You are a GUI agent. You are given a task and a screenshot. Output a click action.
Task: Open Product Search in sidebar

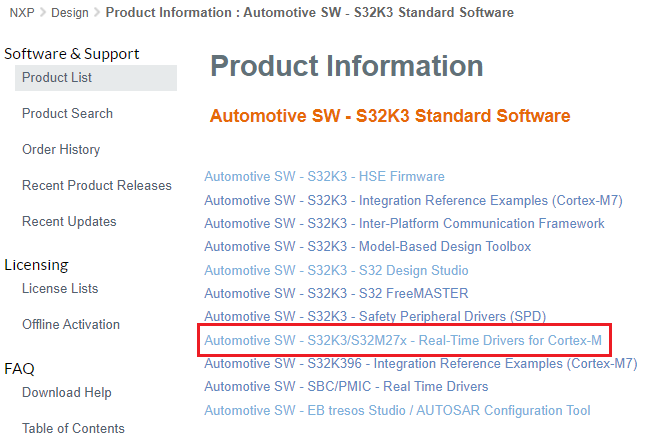click(x=67, y=114)
